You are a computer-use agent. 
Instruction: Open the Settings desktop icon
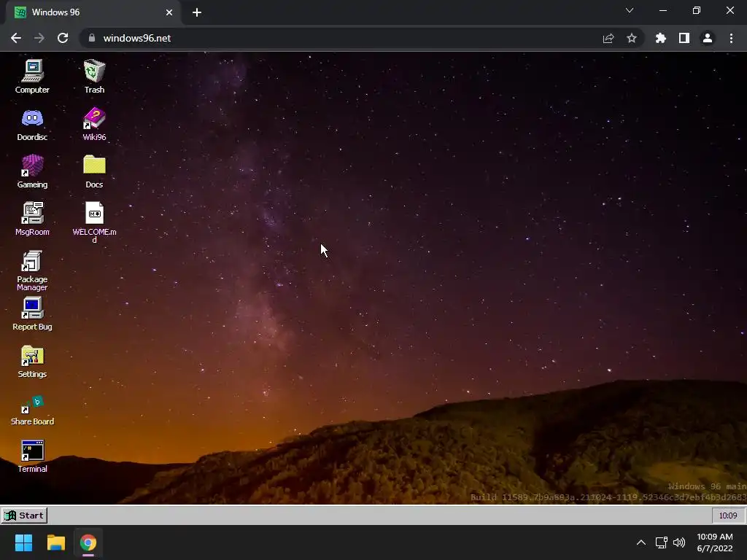(32, 362)
